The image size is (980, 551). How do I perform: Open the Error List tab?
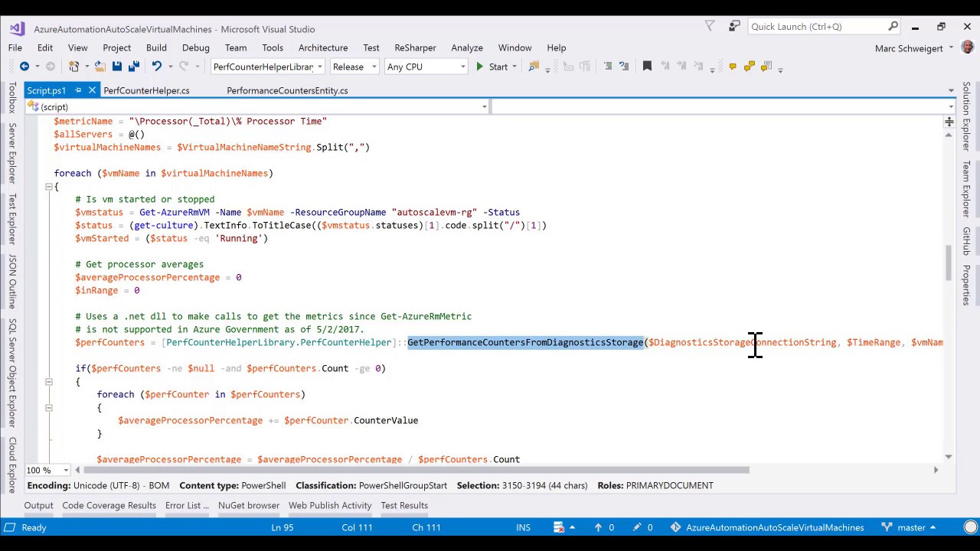pyautogui.click(x=187, y=505)
